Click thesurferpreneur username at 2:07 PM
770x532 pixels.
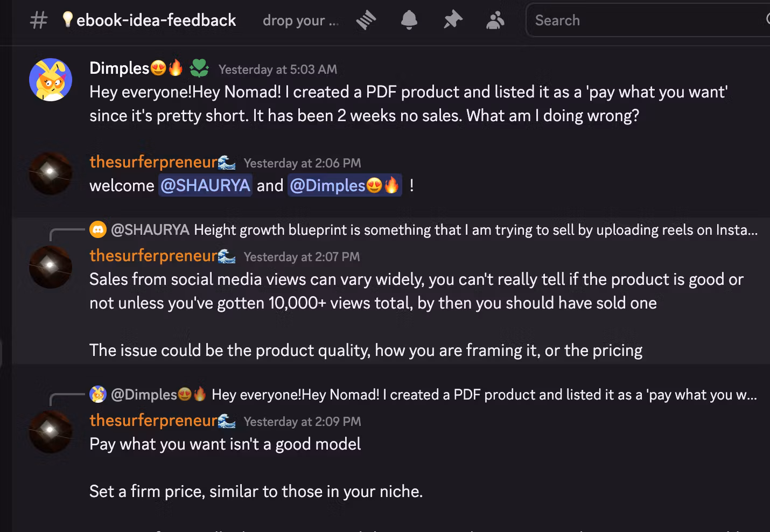point(153,256)
